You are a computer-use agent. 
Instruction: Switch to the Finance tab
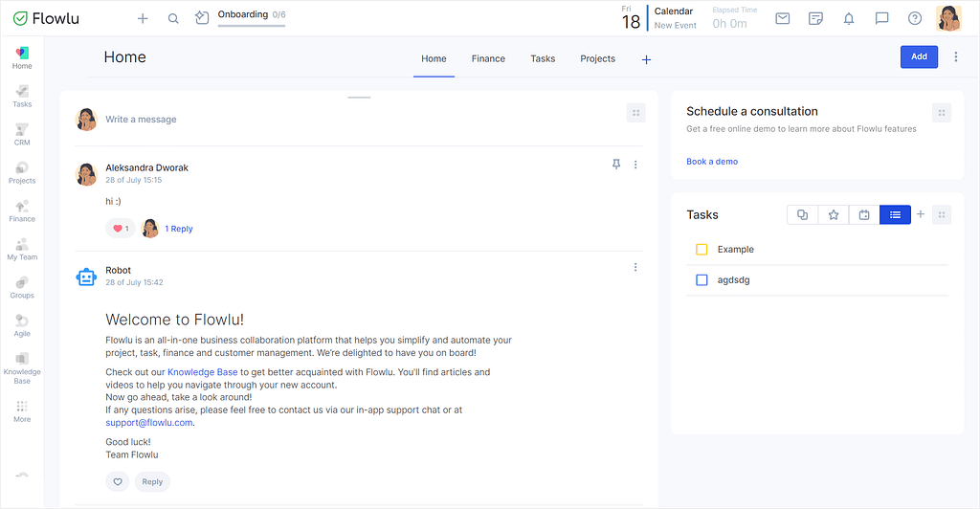click(x=488, y=58)
